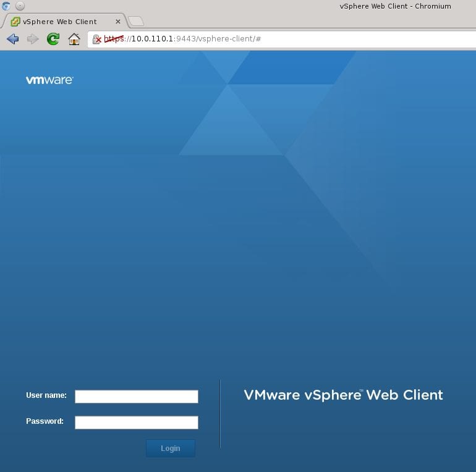Click the vmware logo
Viewport: 476px width, 472px height.
pyautogui.click(x=49, y=80)
